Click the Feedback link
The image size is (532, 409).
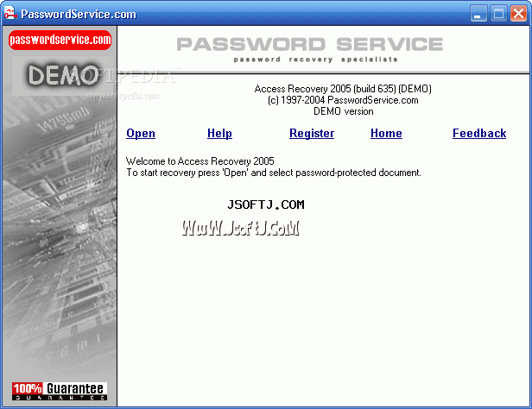[479, 133]
